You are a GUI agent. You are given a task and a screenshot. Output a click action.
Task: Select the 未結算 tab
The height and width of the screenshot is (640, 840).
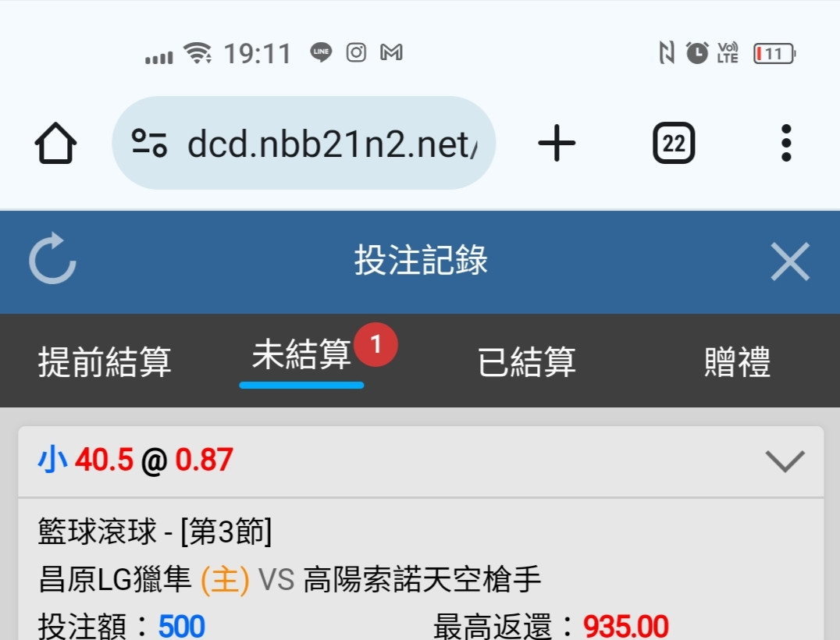[x=301, y=354]
